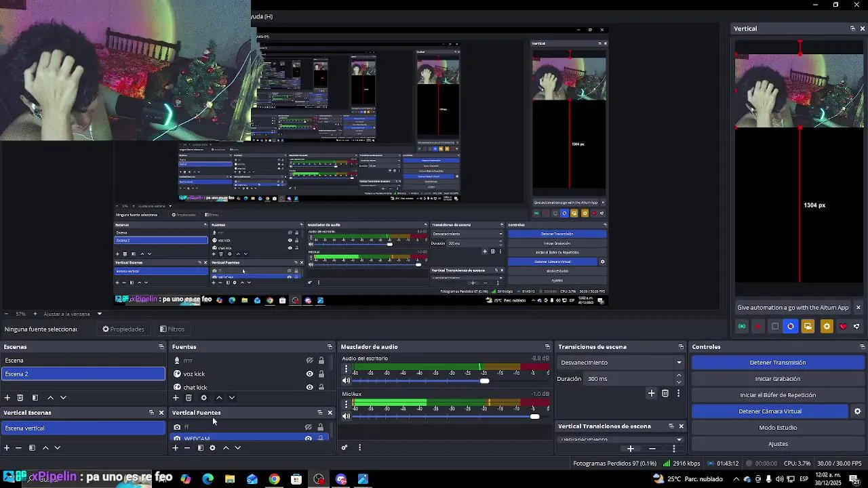Screen dimensions: 868x488
Task: Add a source in Fuentes toolbar
Action: pyautogui.click(x=176, y=398)
